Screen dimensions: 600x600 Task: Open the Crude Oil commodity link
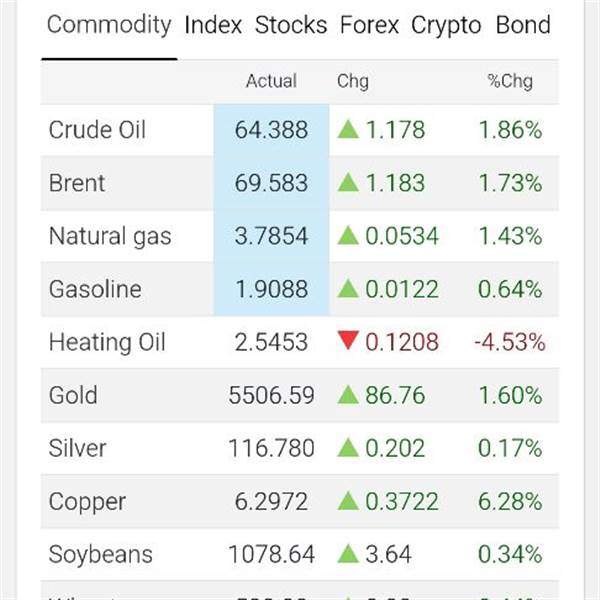97,130
